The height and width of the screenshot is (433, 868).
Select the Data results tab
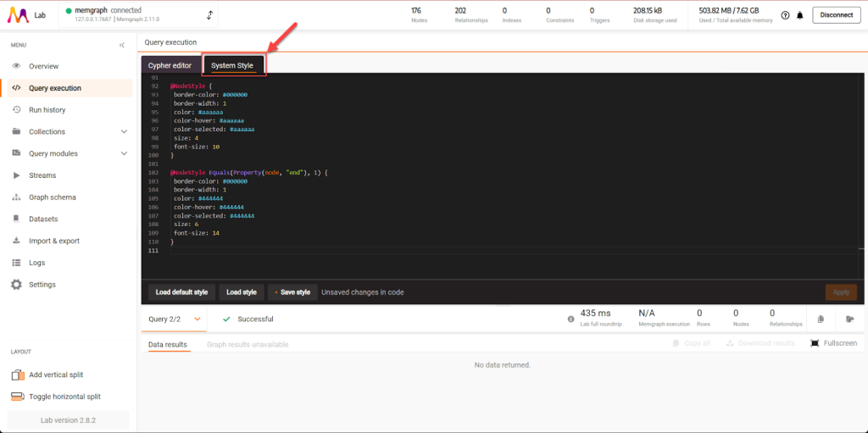point(167,345)
